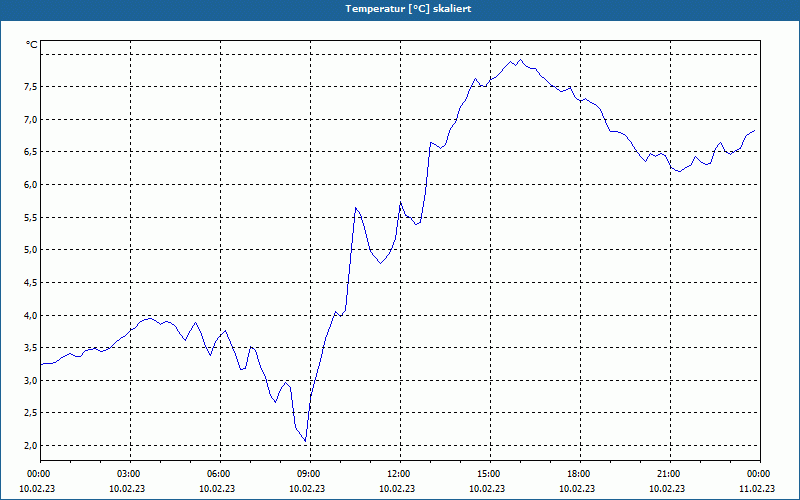Image resolution: width=800 pixels, height=500 pixels.
Task: Click the curve's highest peak near 16:00
Action: click(520, 60)
